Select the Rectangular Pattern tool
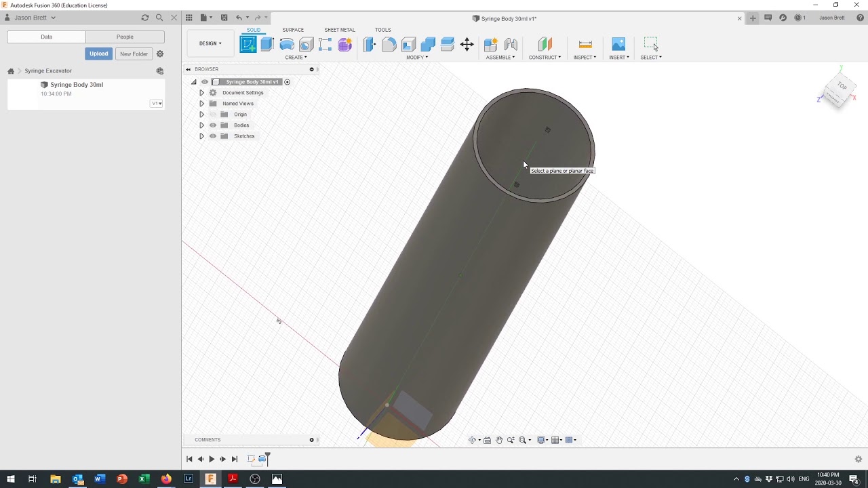 coord(325,45)
